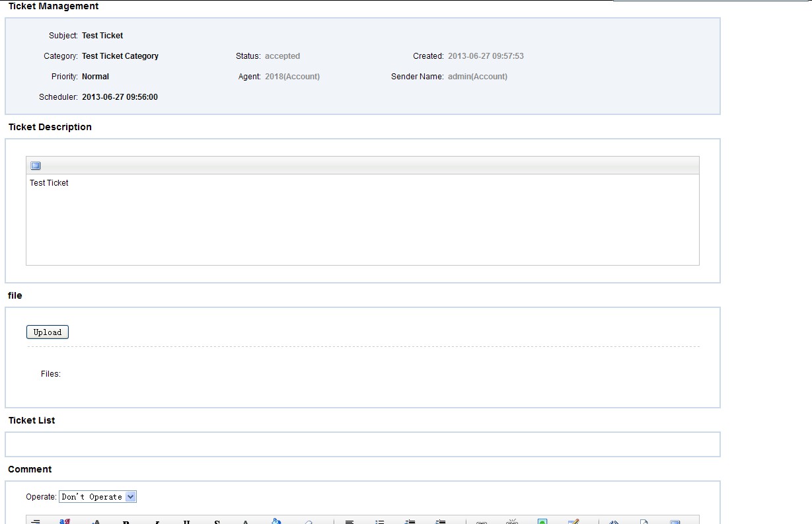Open the Operate dropdown

pos(98,497)
